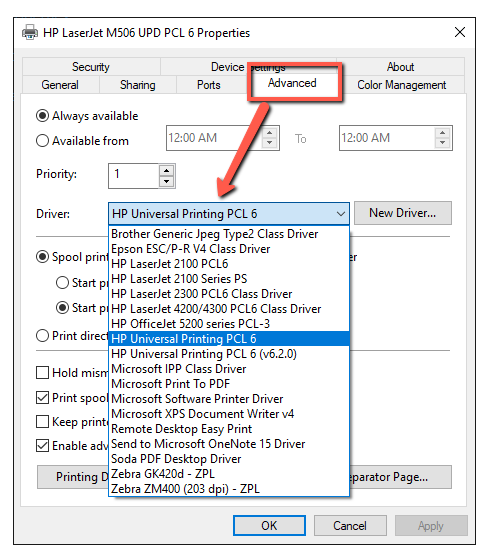Click the To end time field
The image size is (492, 558).
tap(387, 138)
